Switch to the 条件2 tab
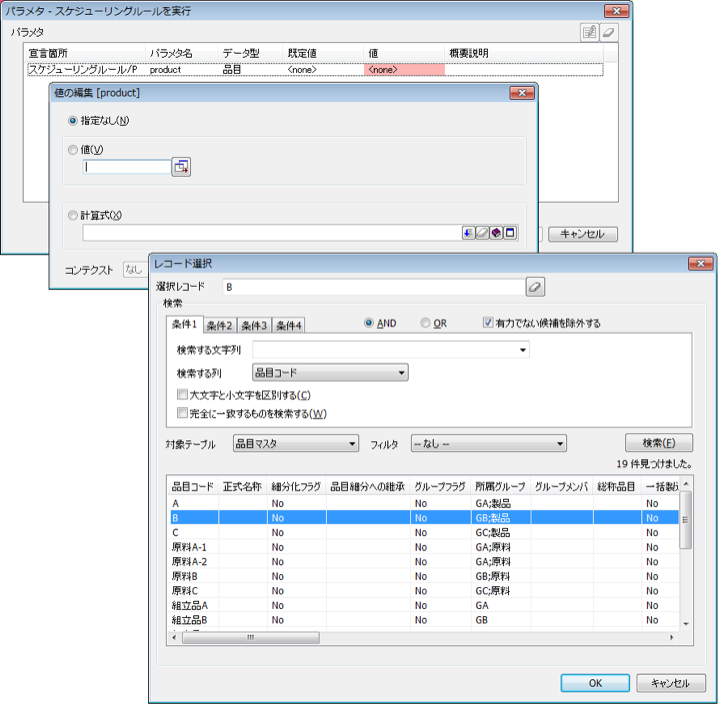Viewport: 720px width, 707px height. coord(220,325)
